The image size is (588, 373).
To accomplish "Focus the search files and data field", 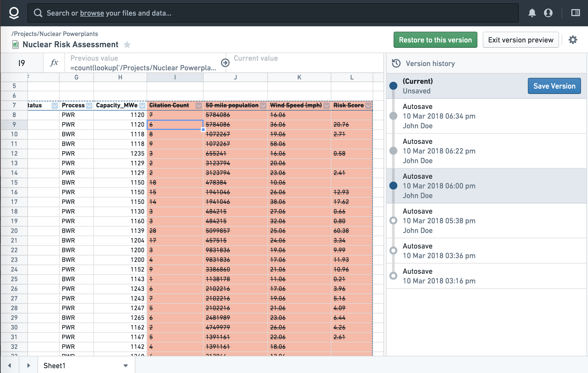I will [273, 13].
